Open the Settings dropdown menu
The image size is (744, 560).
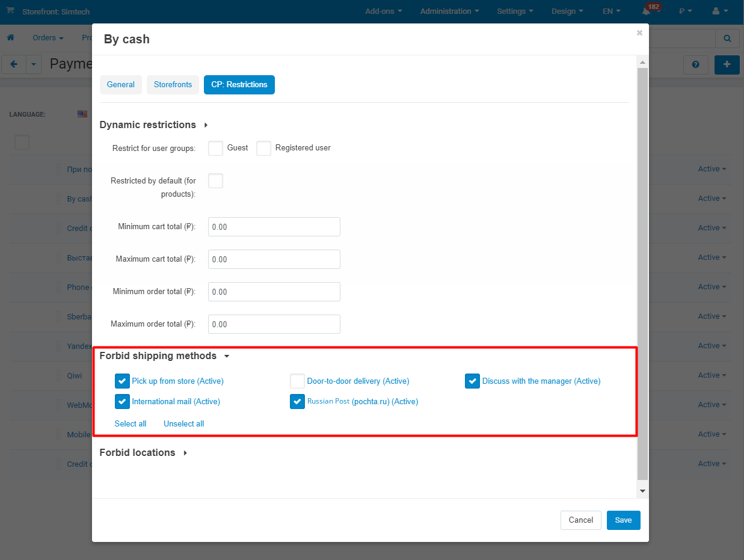pyautogui.click(x=515, y=11)
